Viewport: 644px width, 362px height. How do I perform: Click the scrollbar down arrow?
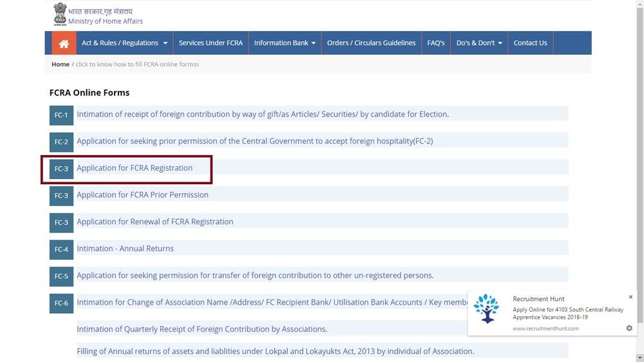click(x=640, y=358)
